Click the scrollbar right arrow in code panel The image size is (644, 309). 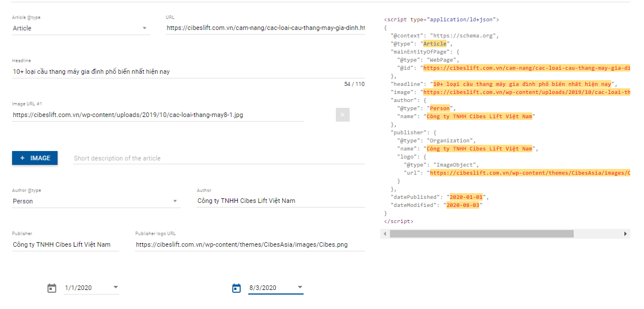tap(626, 234)
